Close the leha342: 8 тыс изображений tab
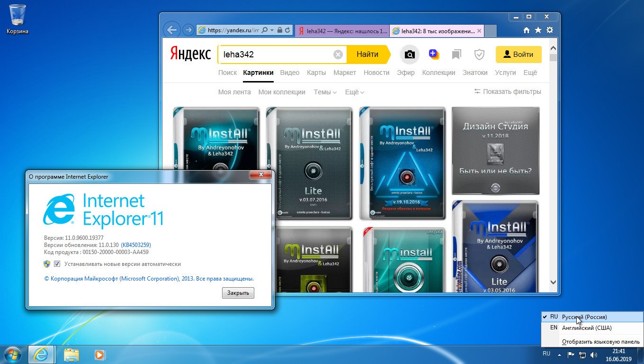 click(x=479, y=31)
